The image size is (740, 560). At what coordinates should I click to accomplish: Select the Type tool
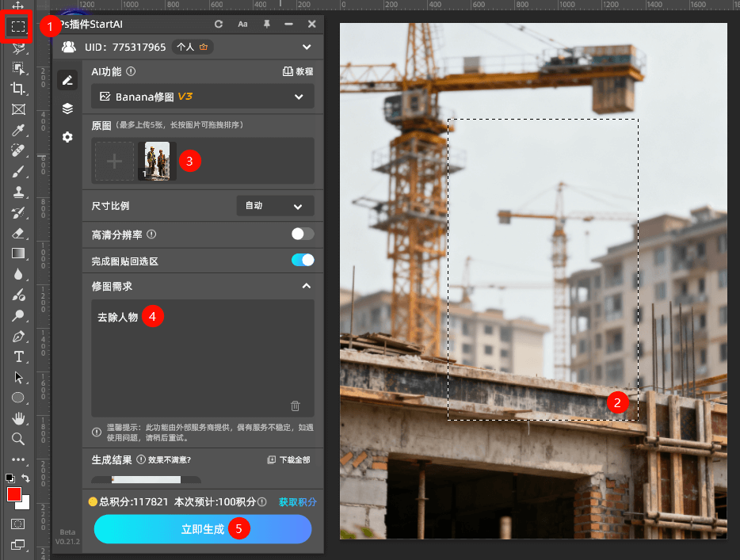[17, 356]
